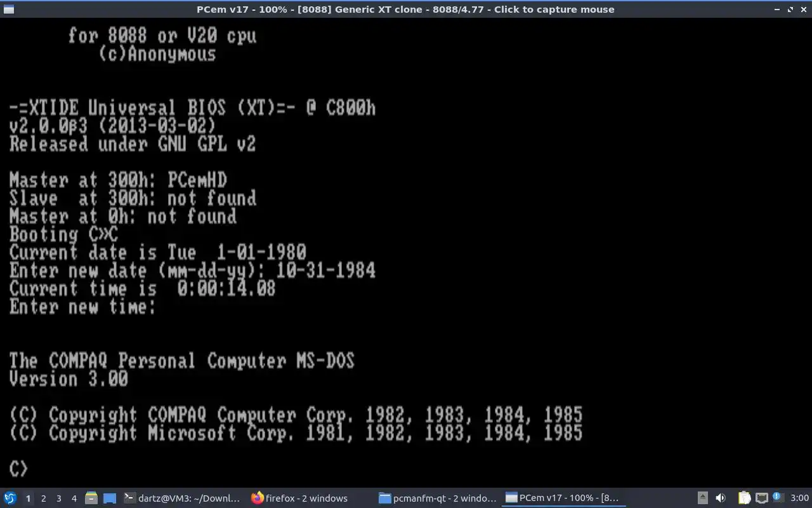The image size is (812, 508).
Task: Open the clipboard manager tray icon
Action: pyautogui.click(x=744, y=498)
